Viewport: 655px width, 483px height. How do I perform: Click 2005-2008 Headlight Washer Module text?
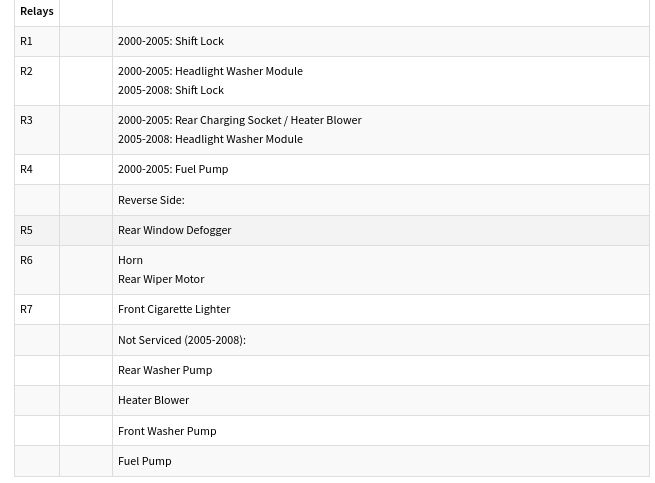pos(210,139)
